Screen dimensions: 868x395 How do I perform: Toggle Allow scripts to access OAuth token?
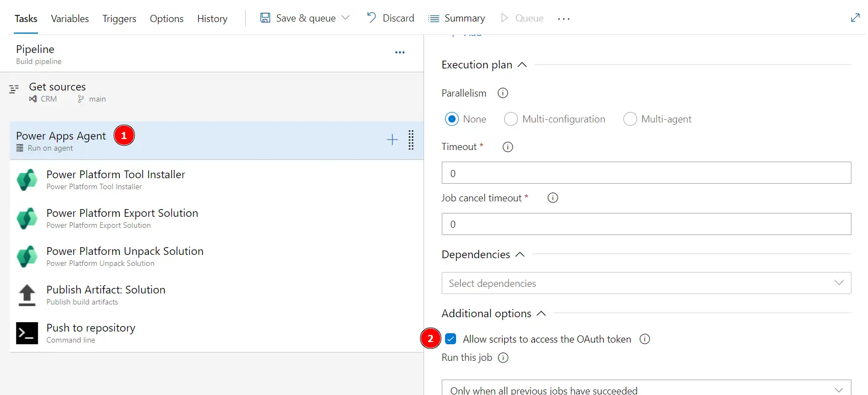[x=451, y=339]
